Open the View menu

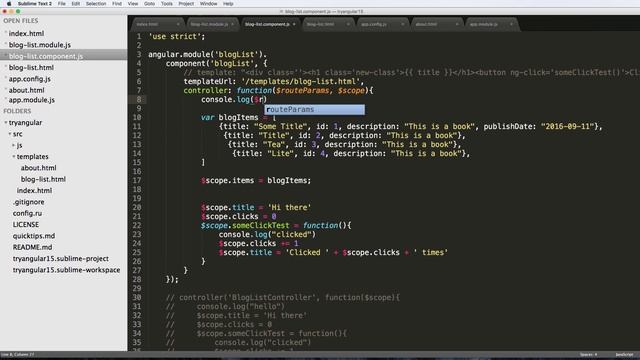point(133,4)
